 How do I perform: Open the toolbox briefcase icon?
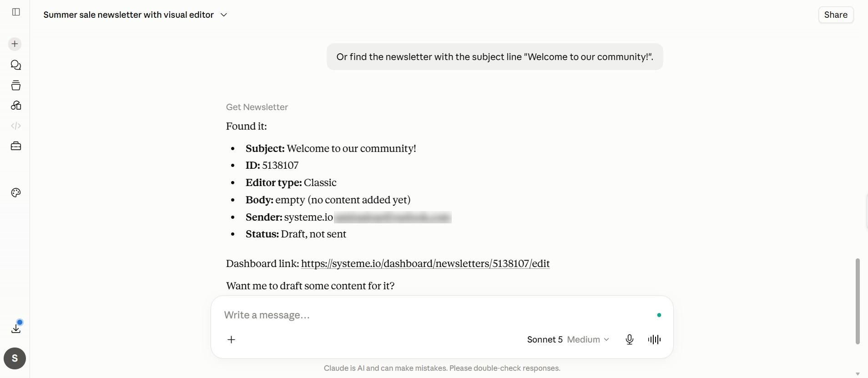16,146
